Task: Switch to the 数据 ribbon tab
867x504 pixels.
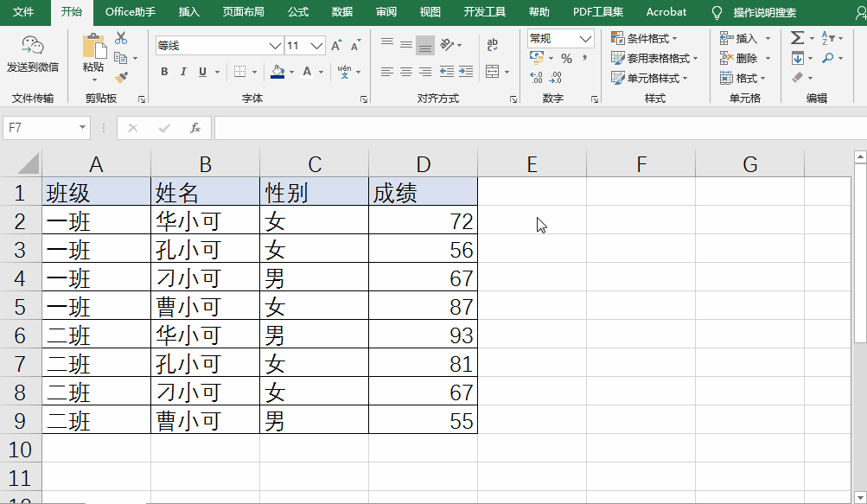Action: [341, 11]
